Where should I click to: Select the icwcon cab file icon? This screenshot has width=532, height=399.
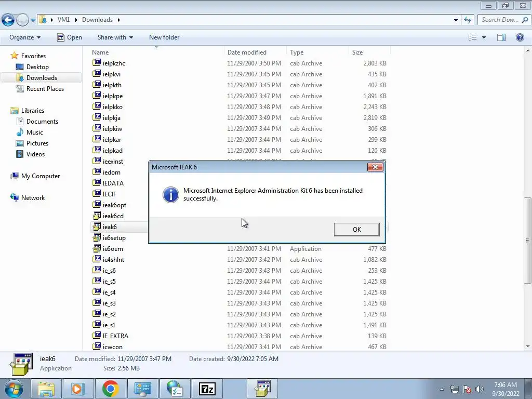[x=97, y=347]
